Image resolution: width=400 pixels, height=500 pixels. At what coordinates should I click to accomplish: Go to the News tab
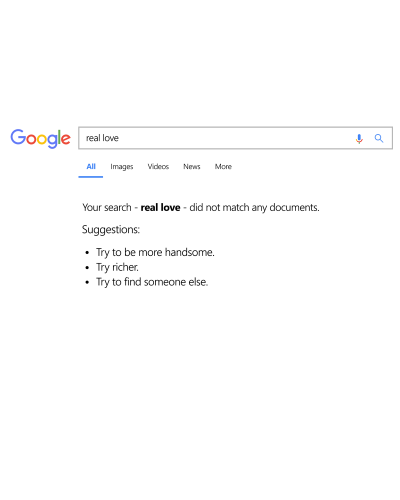192,166
